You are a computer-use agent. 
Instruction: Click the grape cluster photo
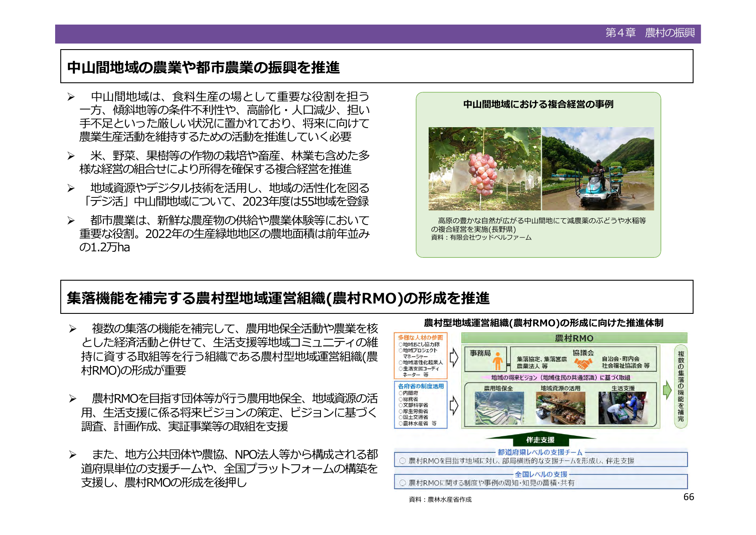click(484, 169)
